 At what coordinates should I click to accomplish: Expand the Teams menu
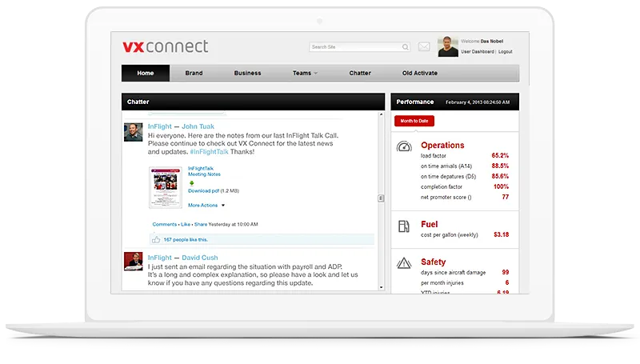[x=305, y=73]
